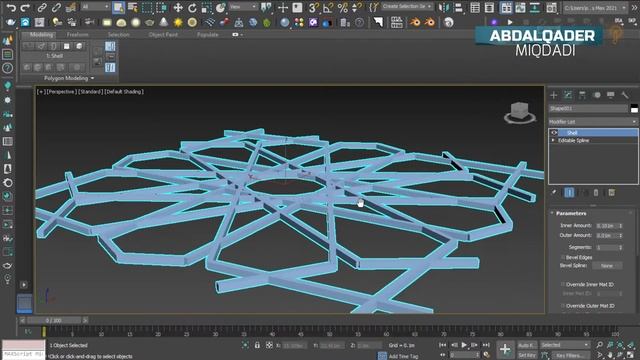Click the Mirror tool icon

(x=444, y=7)
